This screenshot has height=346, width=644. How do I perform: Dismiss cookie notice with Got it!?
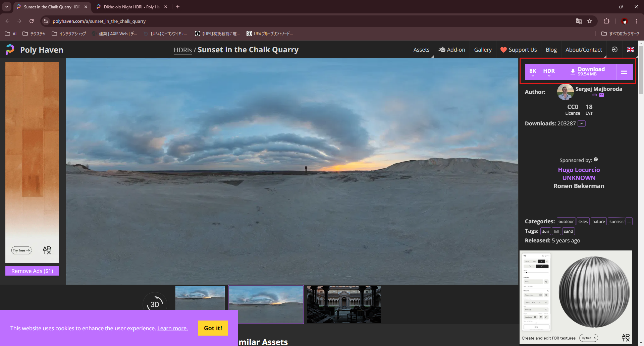[213, 328]
